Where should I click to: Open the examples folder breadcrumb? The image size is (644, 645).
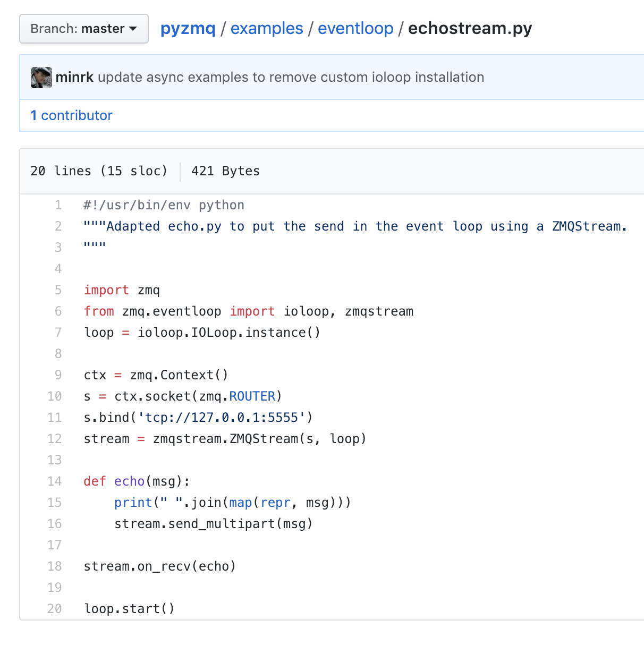coord(267,28)
